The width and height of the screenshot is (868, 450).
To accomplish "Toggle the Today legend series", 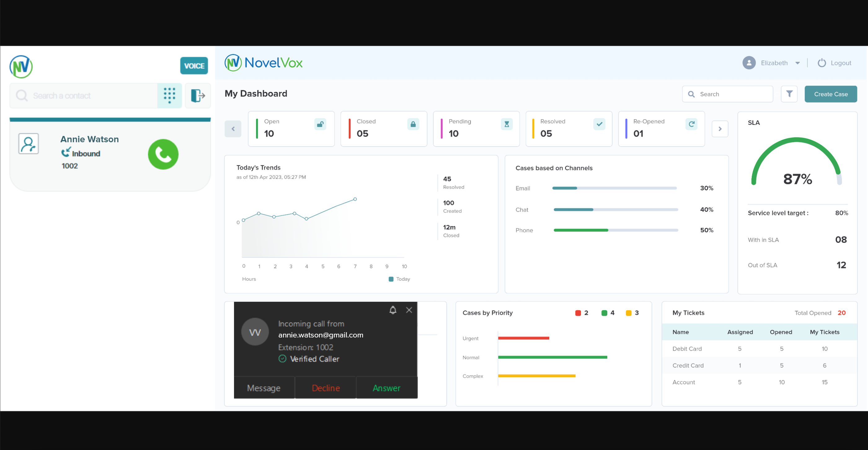I will tap(399, 279).
